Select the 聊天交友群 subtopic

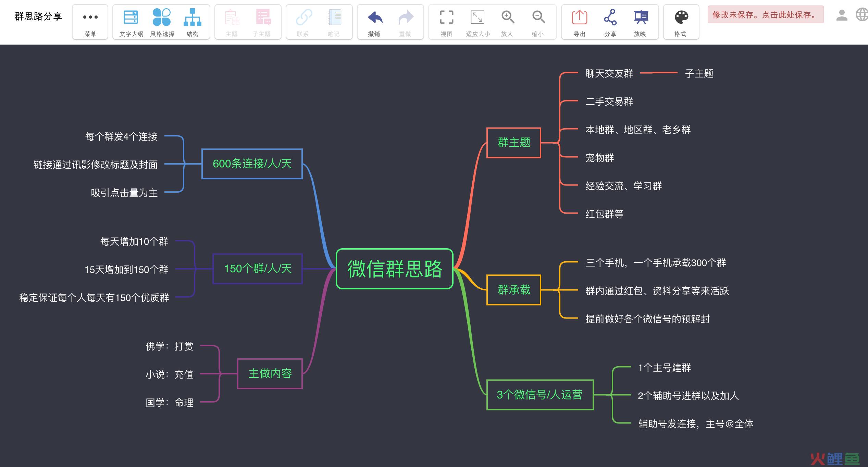[x=609, y=73]
